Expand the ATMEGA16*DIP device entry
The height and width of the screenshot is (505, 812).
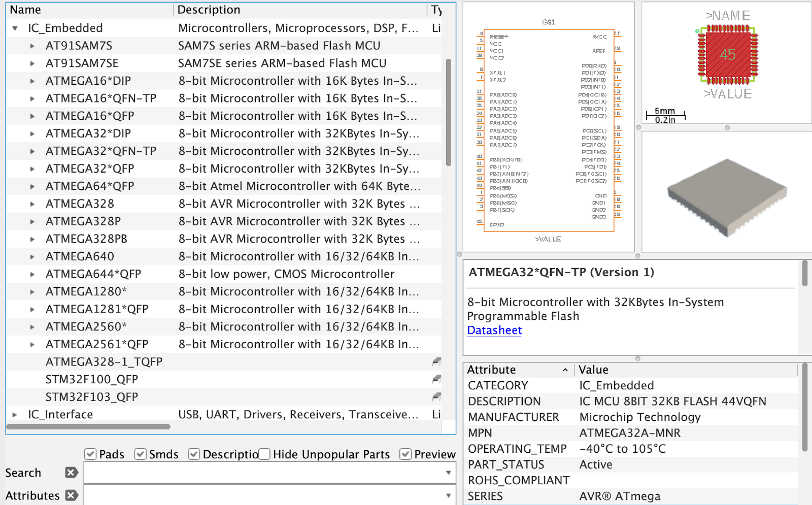coord(32,81)
